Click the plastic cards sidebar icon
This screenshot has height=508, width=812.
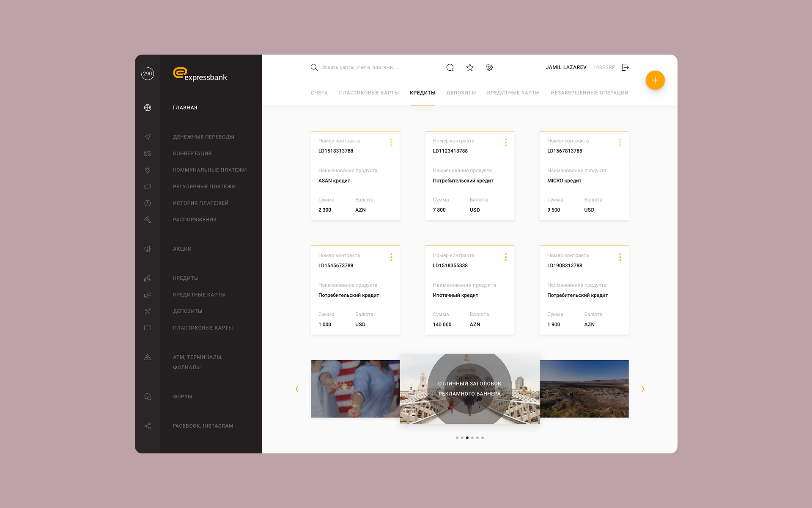(x=148, y=328)
